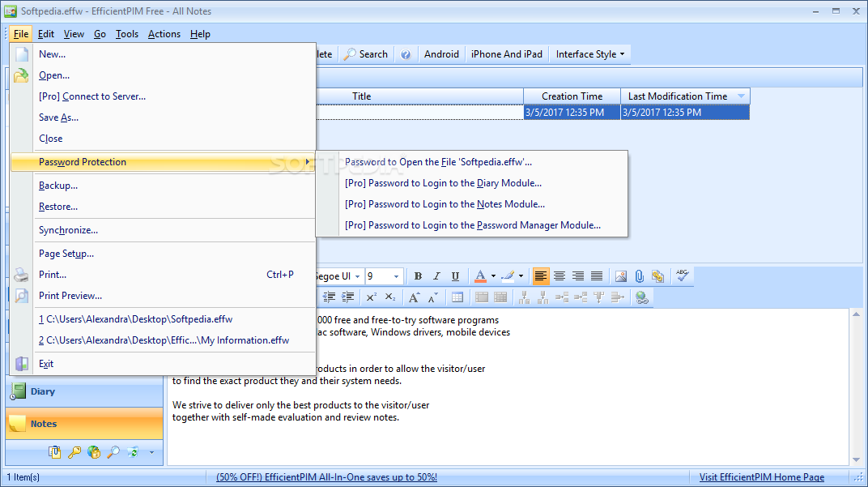The width and height of the screenshot is (868, 487).
Task: Click editor scrollbar up arrow
Action: pyautogui.click(x=857, y=314)
